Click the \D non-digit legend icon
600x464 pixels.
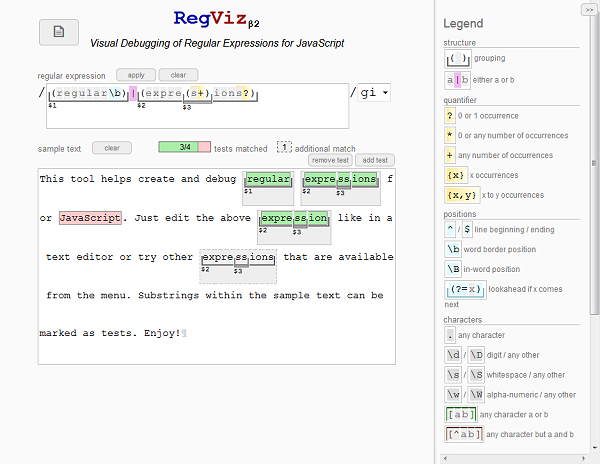click(476, 355)
